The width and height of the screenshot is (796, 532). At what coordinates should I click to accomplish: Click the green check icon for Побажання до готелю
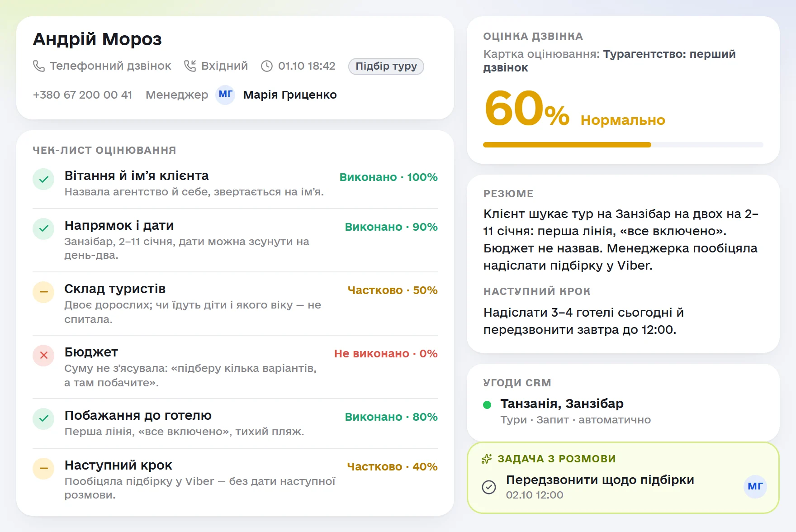click(x=43, y=418)
